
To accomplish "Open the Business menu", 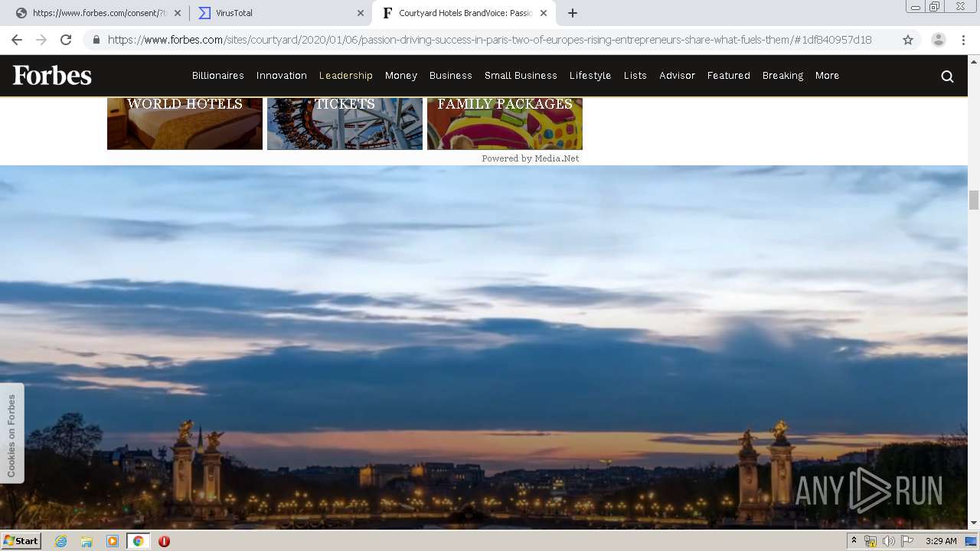I will coord(451,76).
